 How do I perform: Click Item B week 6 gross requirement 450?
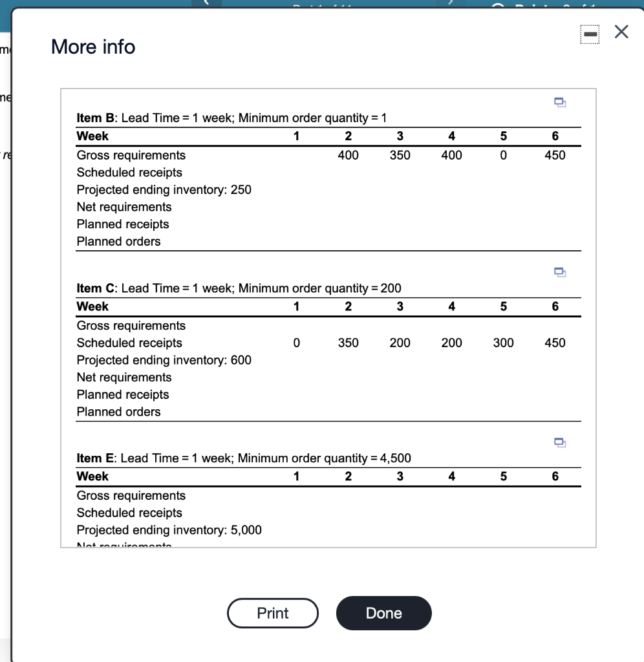555,155
